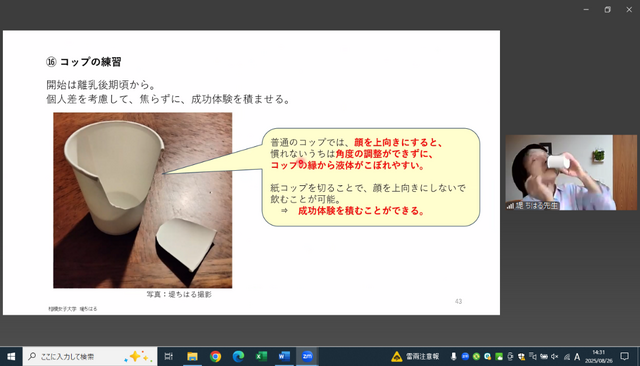Open File Explorer from the taskbar
The height and width of the screenshot is (366, 640).
click(x=192, y=356)
